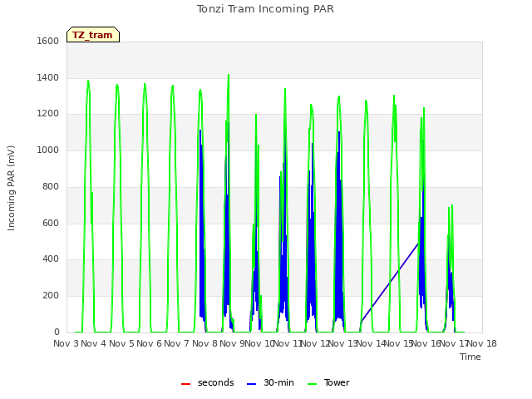Click the Nov 6 x-axis tick label
This screenshot has height=399, width=532.
pyautogui.click(x=149, y=343)
